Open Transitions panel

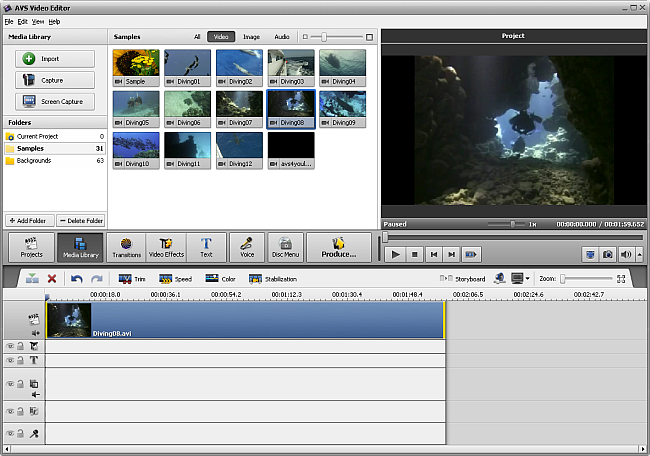(126, 248)
